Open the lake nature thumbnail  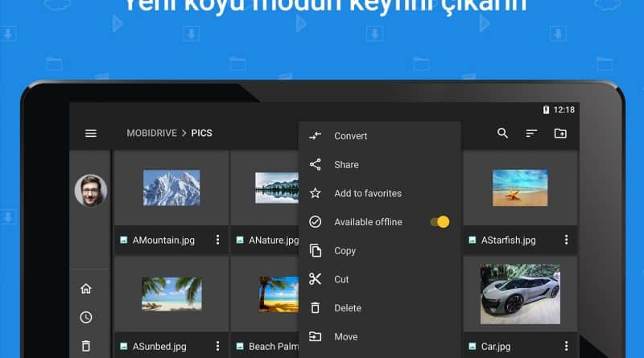277,188
